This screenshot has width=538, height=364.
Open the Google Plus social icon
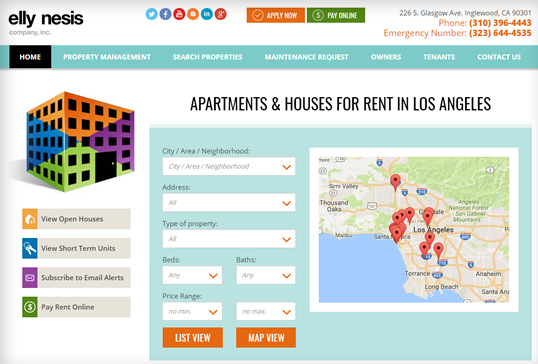pyautogui.click(x=221, y=14)
